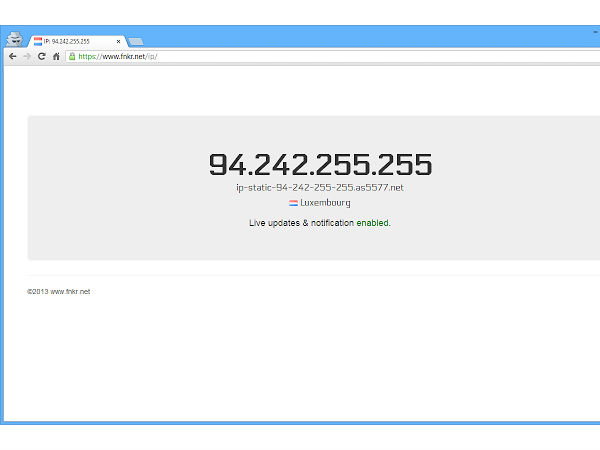Click the "Live updates & notification" text
This screenshot has height=450, width=600.
(x=301, y=223)
